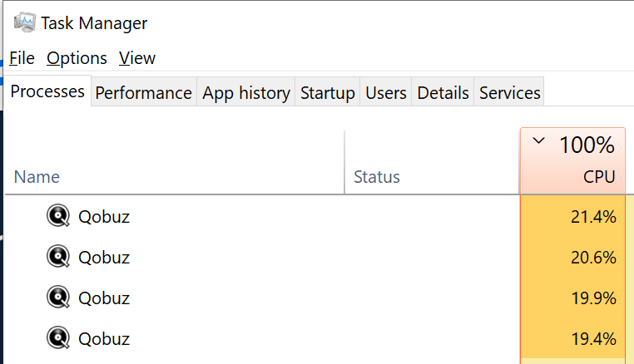Screen dimensions: 634x364
Task: Open the File menu
Action: point(22,58)
